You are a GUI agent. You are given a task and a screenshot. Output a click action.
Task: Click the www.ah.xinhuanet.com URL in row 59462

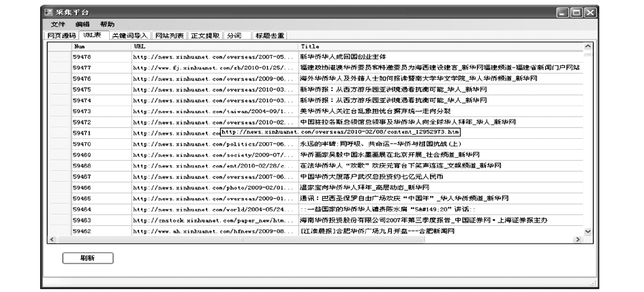[215, 231]
